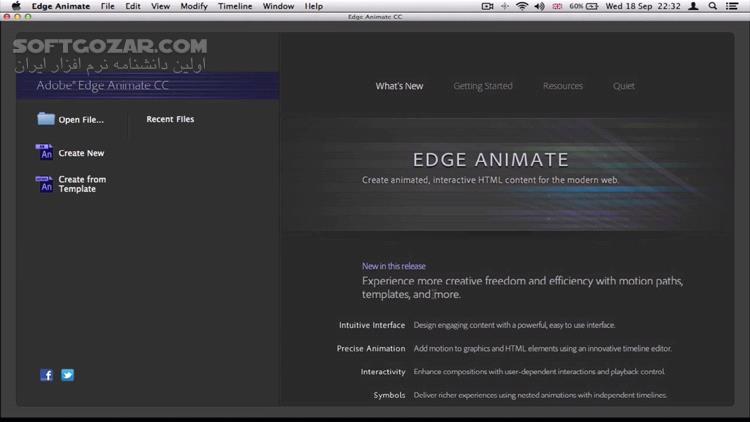This screenshot has width=750, height=422.
Task: Click the Edge Animate banner image
Action: (x=505, y=174)
